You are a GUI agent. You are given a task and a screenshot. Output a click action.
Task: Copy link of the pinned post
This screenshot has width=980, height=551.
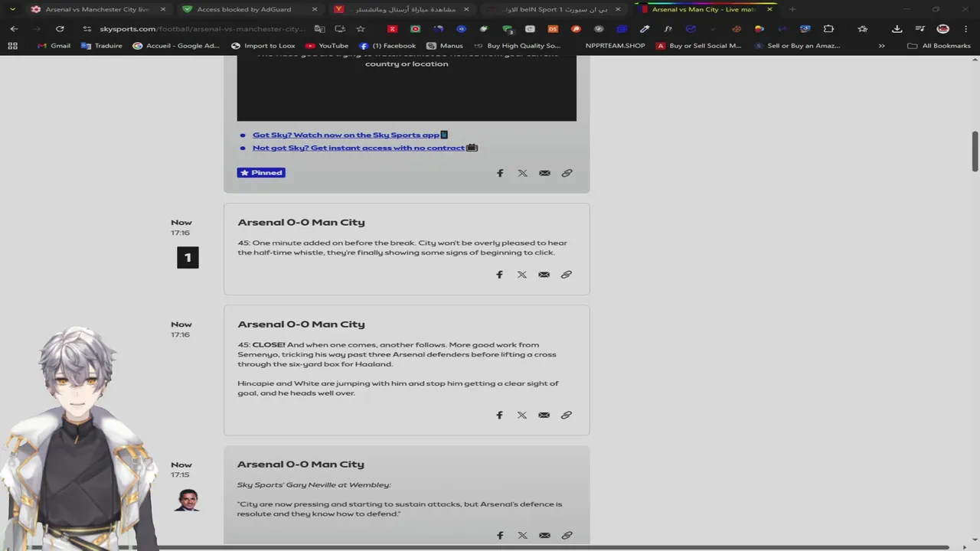(x=567, y=173)
